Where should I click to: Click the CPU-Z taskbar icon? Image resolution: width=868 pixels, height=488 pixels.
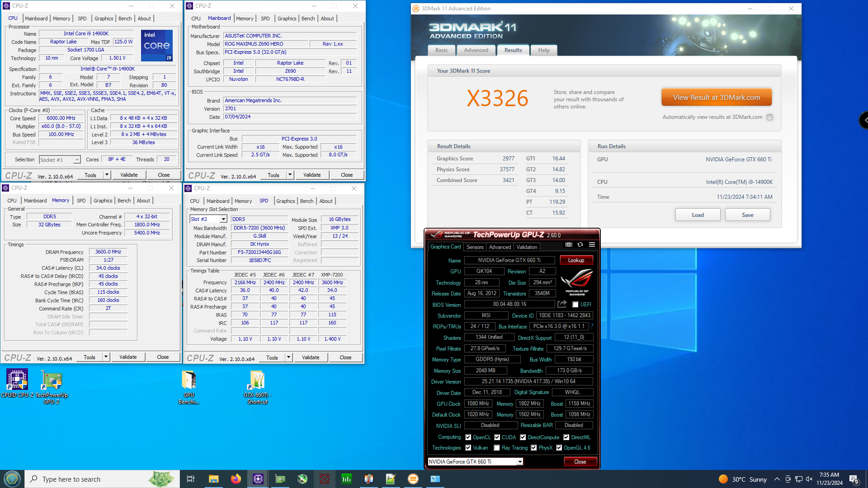(x=258, y=479)
